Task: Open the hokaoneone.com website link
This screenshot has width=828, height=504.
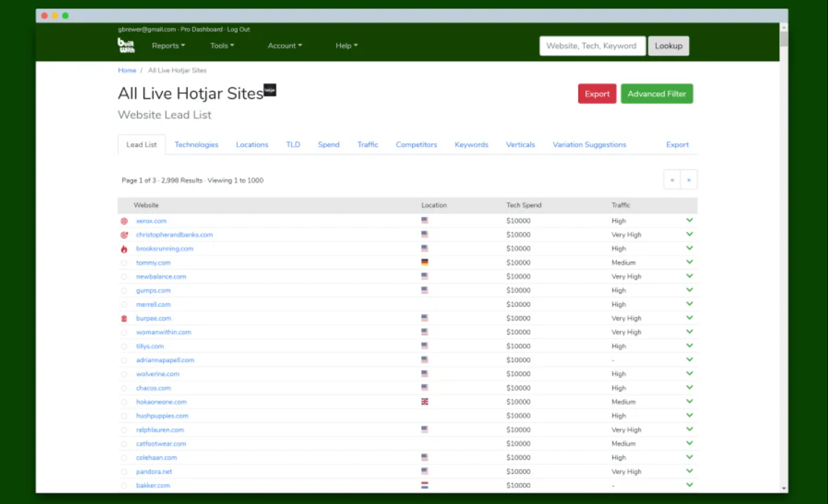Action: (161, 402)
